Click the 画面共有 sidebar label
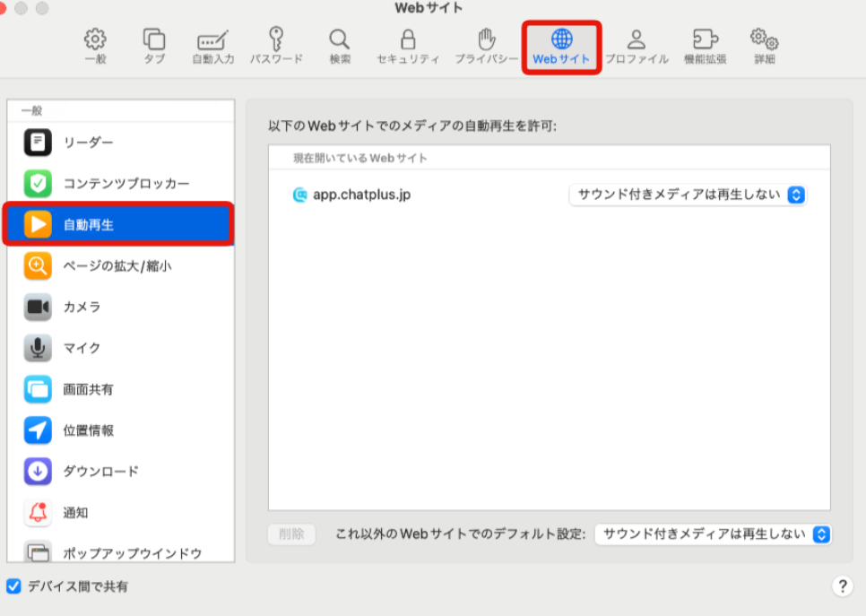The height and width of the screenshot is (616, 866). (89, 389)
